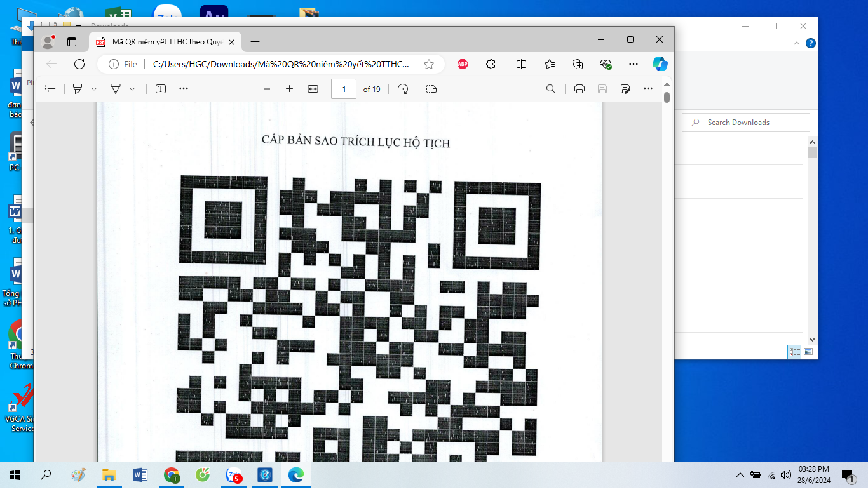Select the 'Mã QR niêm yết TTHC' tab
This screenshot has width=868, height=499.
[x=165, y=42]
